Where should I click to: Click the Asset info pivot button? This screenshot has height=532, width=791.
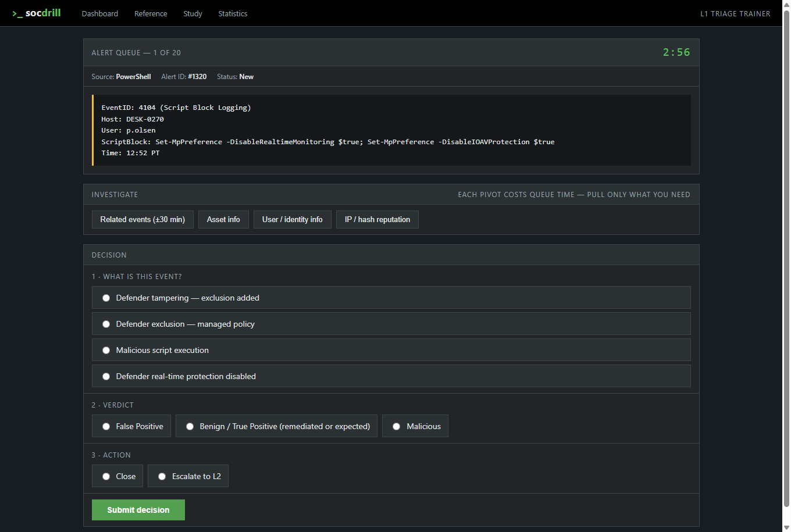(x=223, y=219)
